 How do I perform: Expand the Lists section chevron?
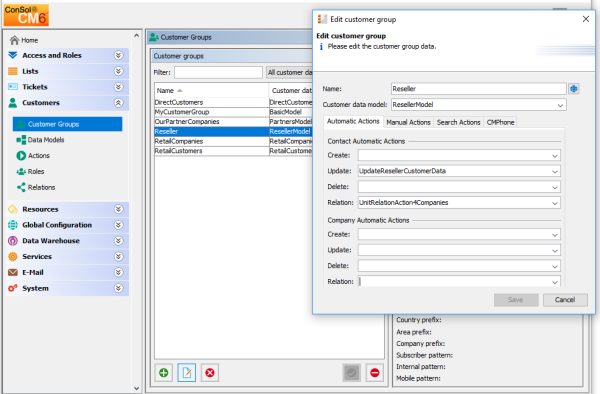119,71
